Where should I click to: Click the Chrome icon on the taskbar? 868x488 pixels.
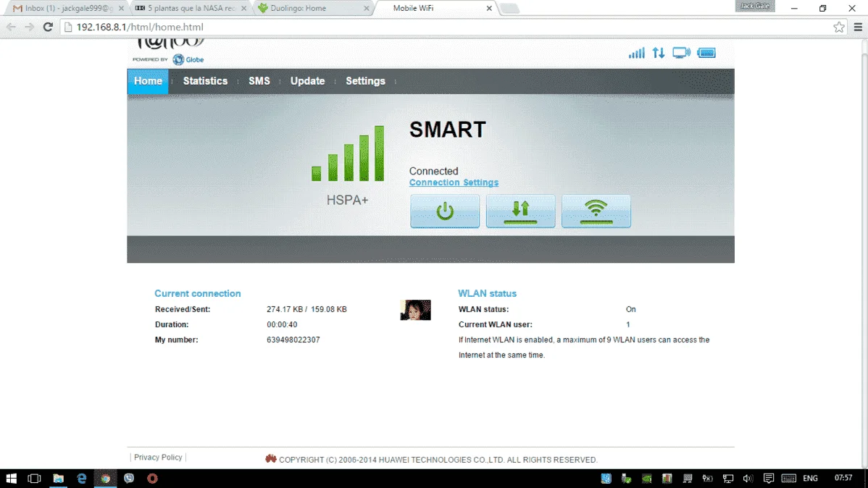click(105, 479)
